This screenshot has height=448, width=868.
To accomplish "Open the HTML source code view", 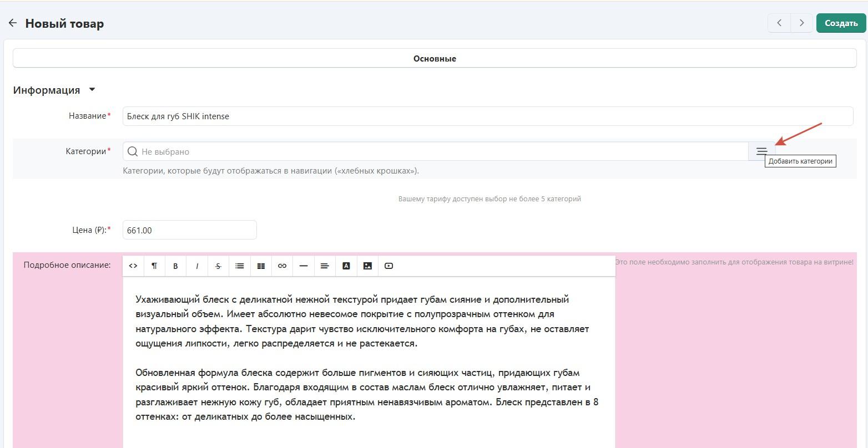I will click(133, 266).
